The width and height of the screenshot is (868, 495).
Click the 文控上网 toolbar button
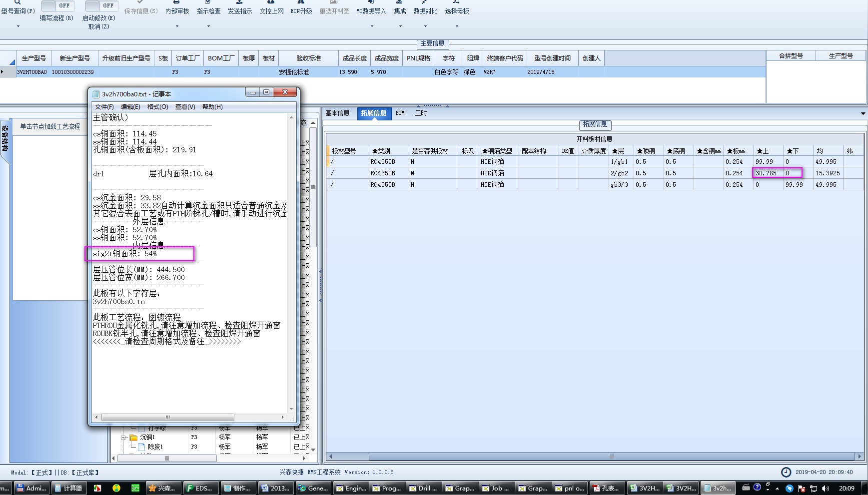271,7
